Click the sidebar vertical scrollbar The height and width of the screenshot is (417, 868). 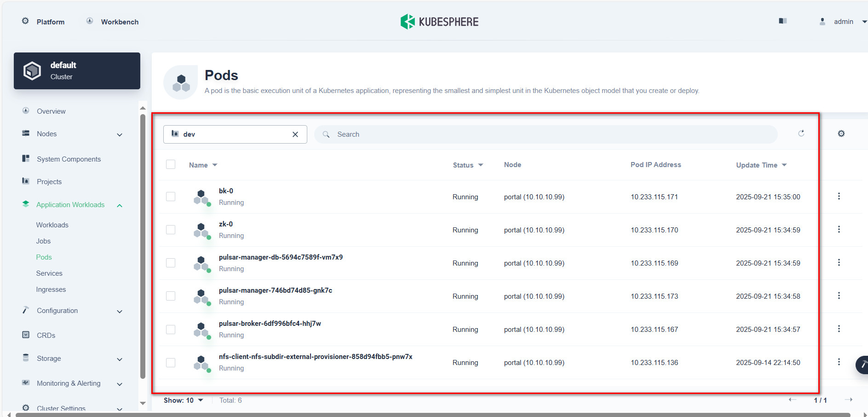[143, 246]
